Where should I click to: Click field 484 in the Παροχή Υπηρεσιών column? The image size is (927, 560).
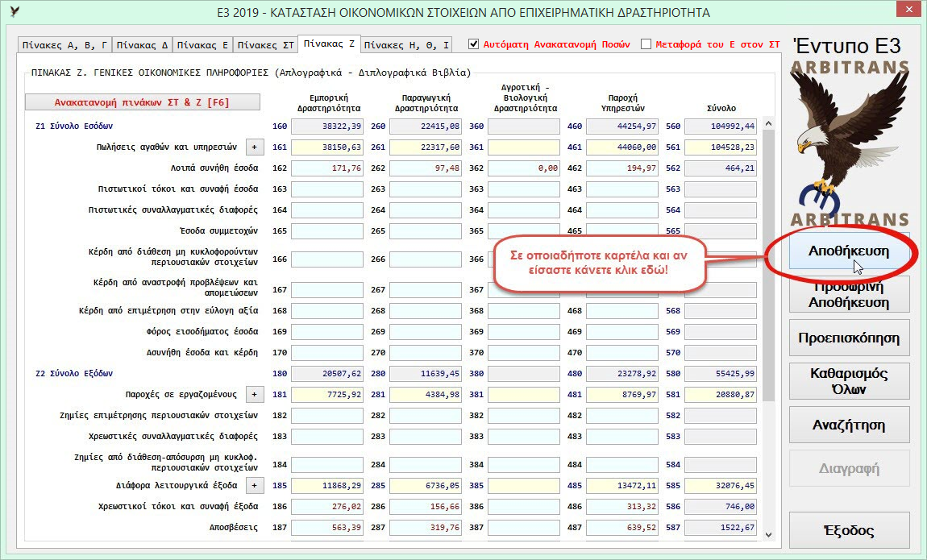(622, 465)
